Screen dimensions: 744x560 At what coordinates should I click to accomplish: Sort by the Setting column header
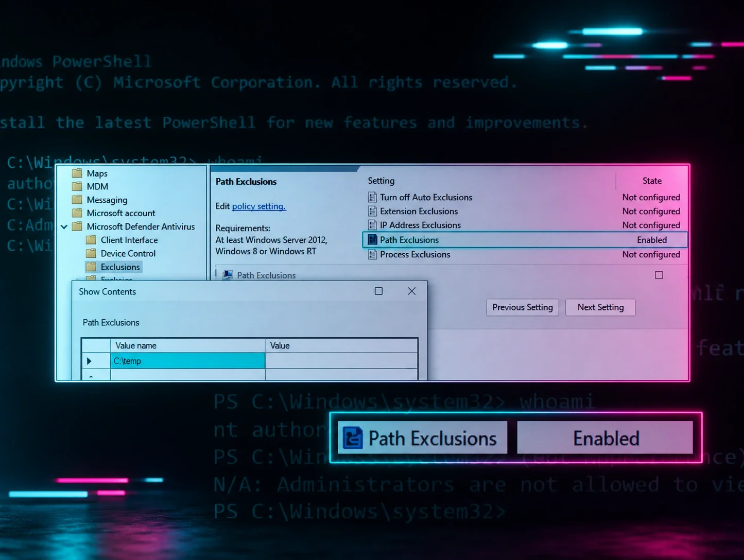pyautogui.click(x=381, y=181)
